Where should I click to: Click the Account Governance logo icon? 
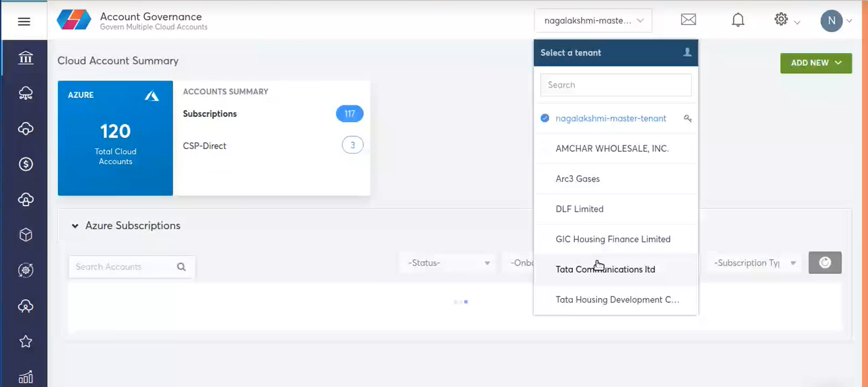(74, 20)
